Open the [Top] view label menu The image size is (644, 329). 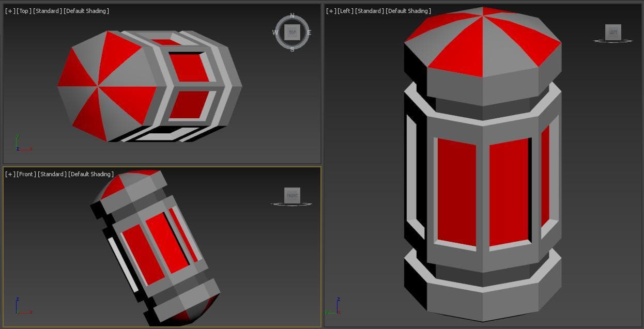24,11
